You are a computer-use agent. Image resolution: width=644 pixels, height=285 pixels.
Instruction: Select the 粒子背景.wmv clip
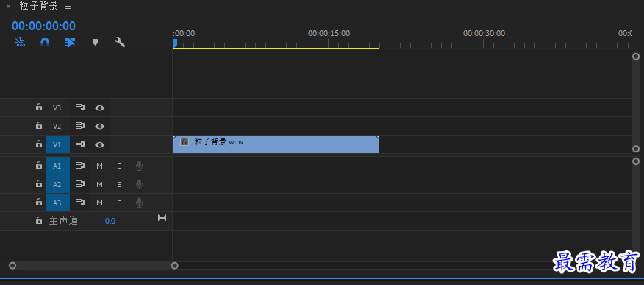coord(276,144)
